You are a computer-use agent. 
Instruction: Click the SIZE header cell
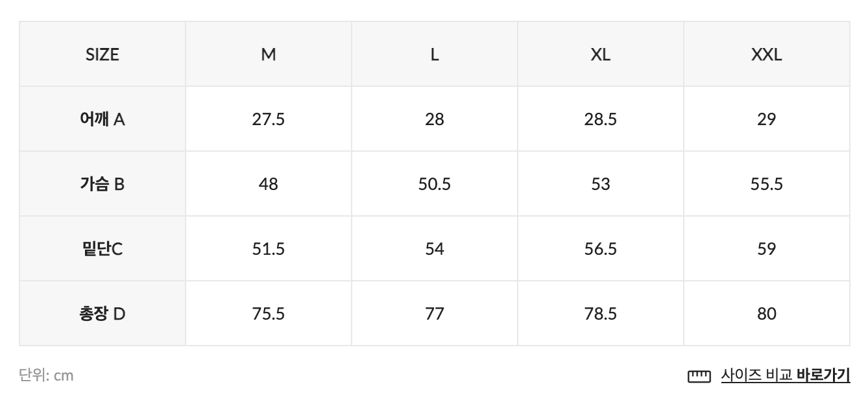102,54
